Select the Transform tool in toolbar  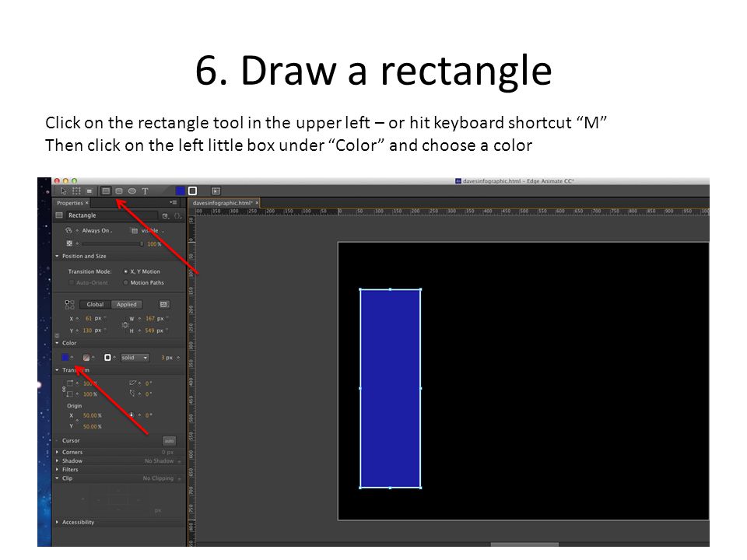click(76, 191)
